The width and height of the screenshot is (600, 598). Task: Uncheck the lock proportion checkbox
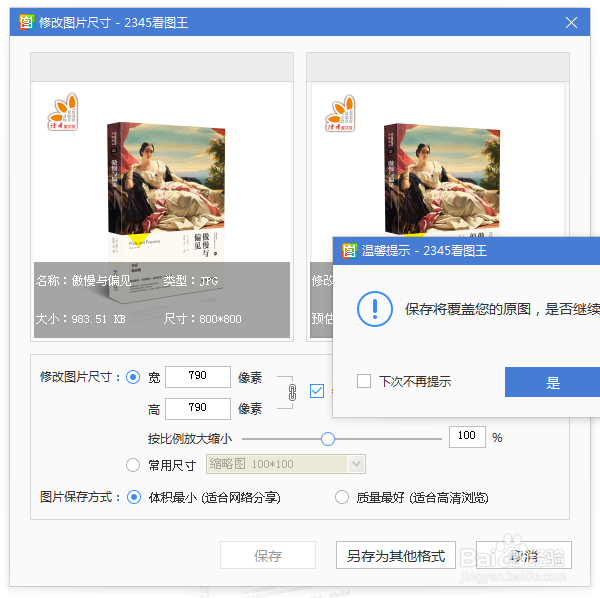click(x=317, y=391)
